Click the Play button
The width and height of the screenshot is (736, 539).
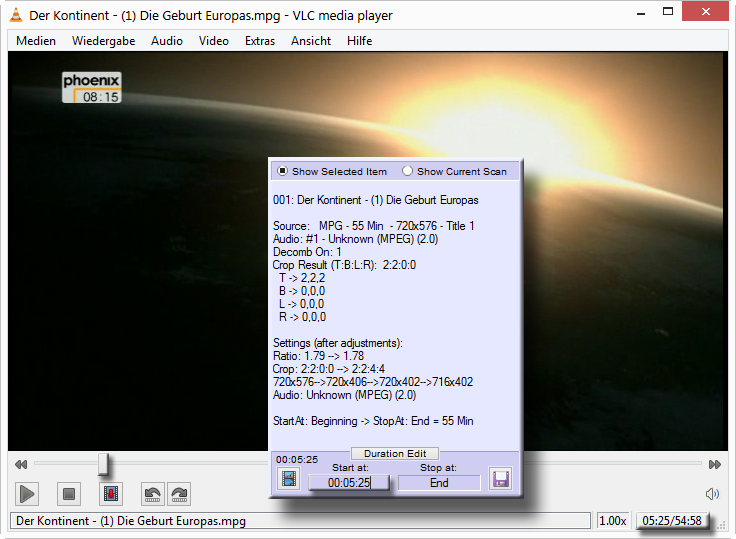coord(27,494)
